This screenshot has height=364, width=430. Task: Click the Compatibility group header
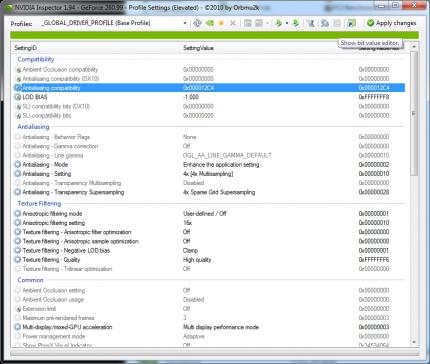tap(36, 59)
